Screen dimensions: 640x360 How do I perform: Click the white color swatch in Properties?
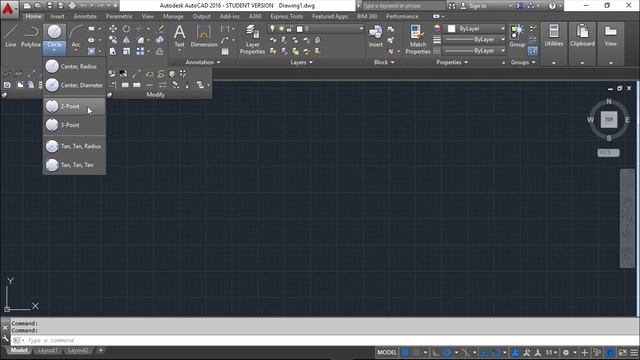[x=451, y=29]
